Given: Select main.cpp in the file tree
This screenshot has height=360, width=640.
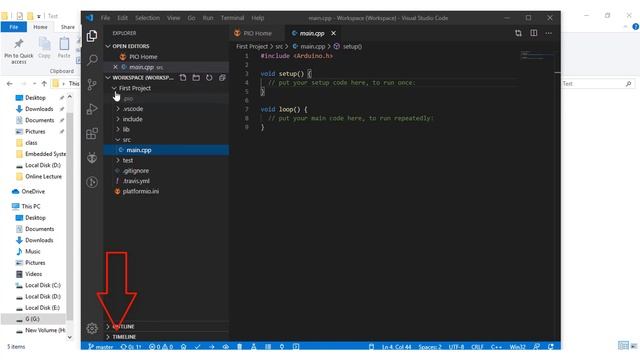Looking at the screenshot, I should coord(167,150).
